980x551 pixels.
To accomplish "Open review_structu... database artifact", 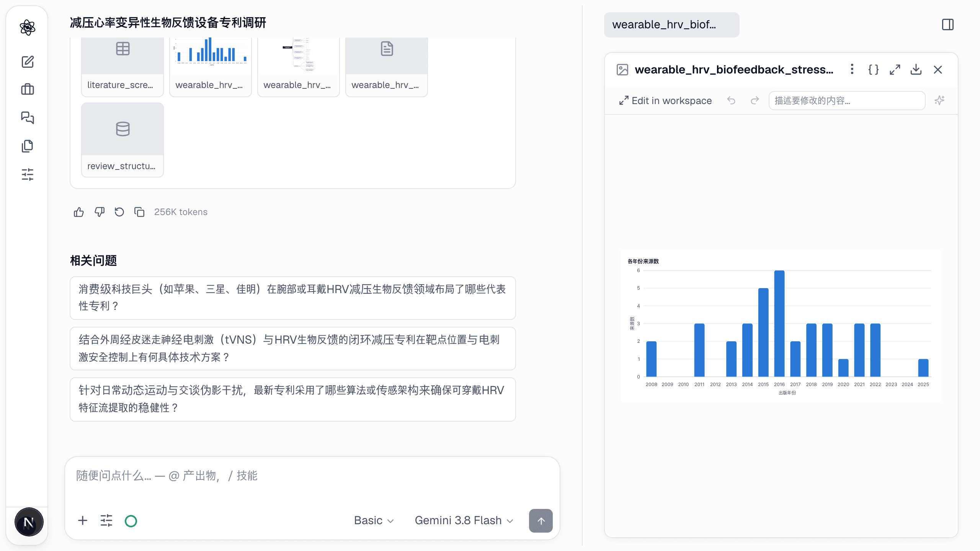I will (x=122, y=140).
